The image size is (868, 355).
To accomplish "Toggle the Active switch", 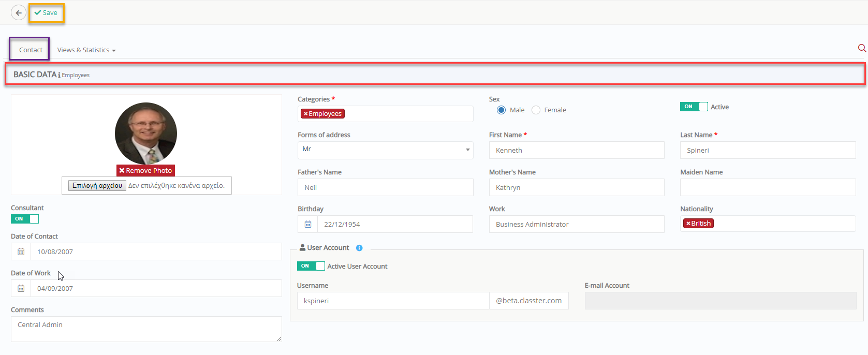I will pos(694,107).
